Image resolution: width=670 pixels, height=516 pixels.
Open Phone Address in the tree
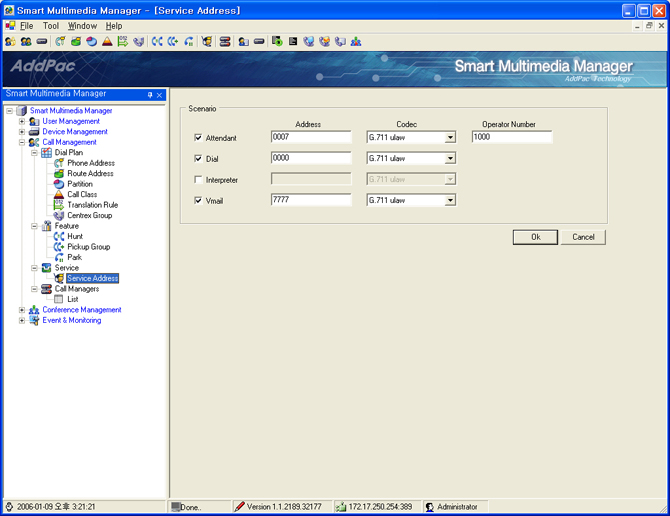point(90,163)
